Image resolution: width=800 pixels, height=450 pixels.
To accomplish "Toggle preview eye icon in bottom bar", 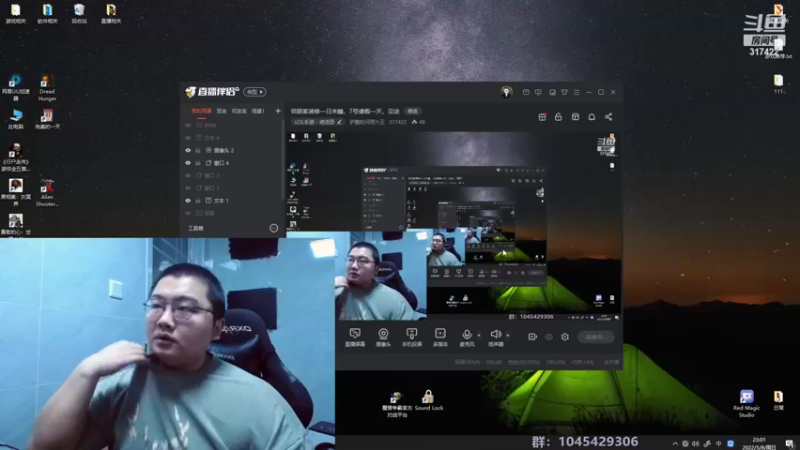I will pyautogui.click(x=549, y=337).
